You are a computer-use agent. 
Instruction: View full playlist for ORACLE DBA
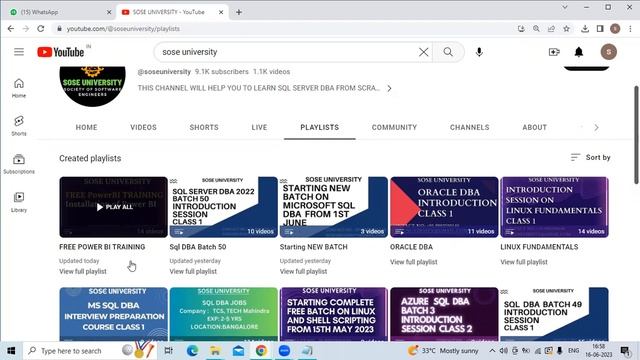tap(413, 262)
